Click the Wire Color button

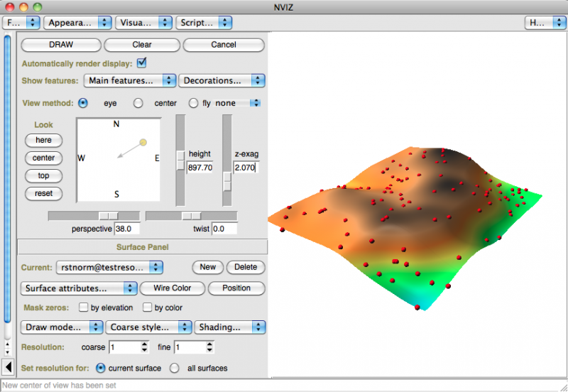[173, 288]
